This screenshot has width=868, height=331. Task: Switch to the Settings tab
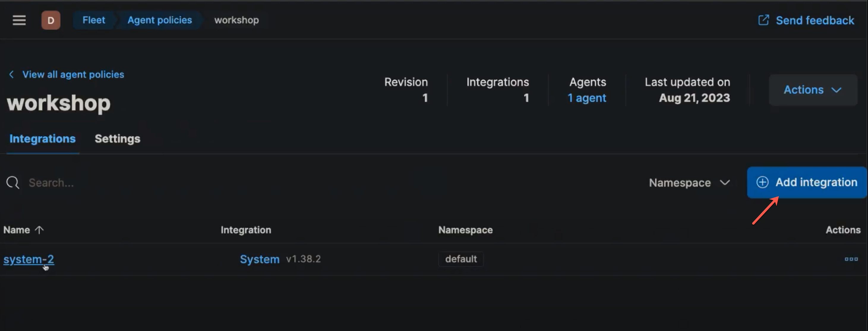(x=117, y=138)
